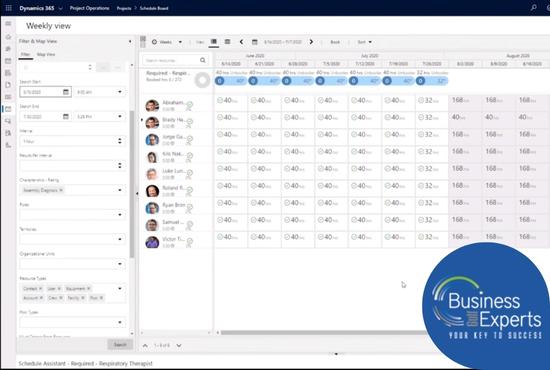Image resolution: width=550 pixels, height=370 pixels.
Task: Click the Search End date field
Action: click(x=46, y=116)
